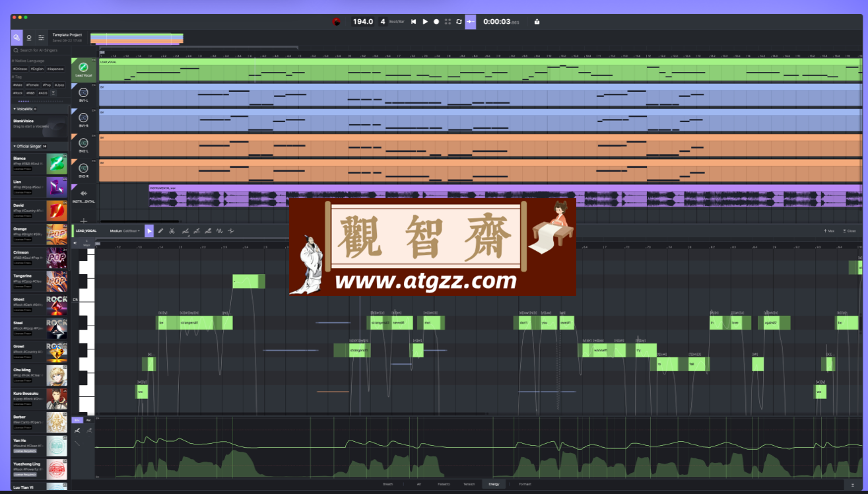The image size is (868, 494).
Task: Open the voice profile panel icon
Action: (29, 38)
